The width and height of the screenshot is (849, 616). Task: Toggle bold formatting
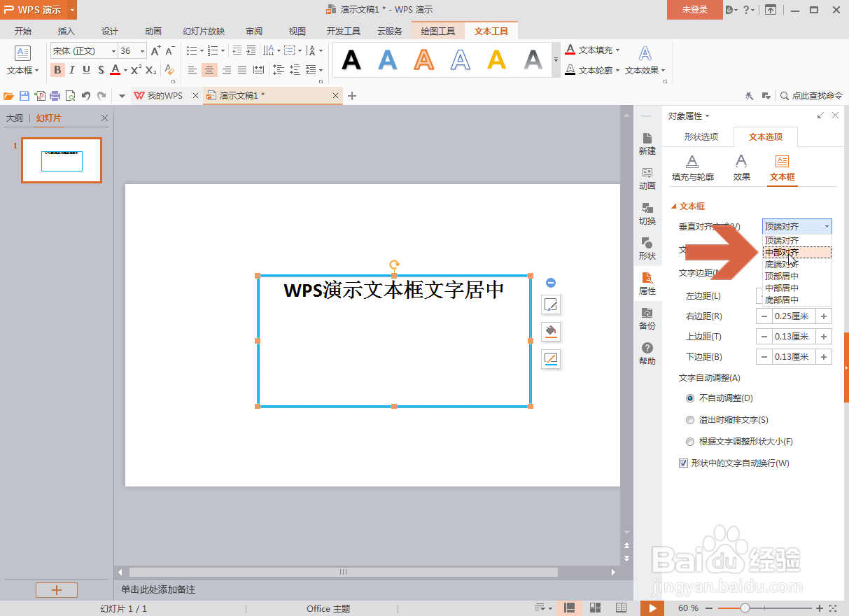[x=57, y=70]
